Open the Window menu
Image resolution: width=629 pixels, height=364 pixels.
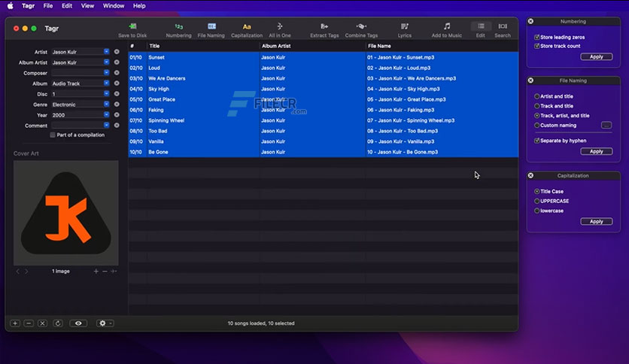pos(114,5)
